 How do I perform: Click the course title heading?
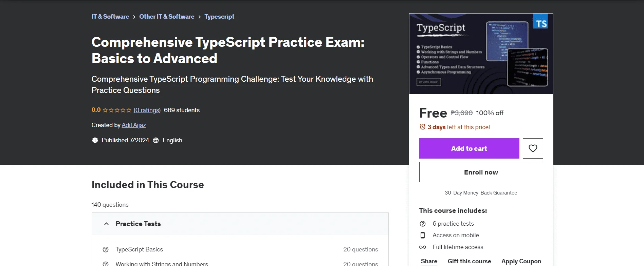click(228, 50)
